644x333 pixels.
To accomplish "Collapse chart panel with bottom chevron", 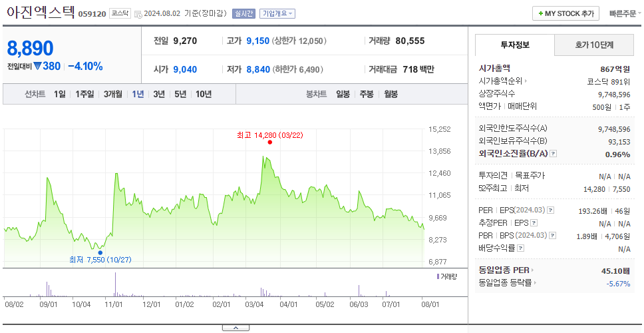I will coord(236,328).
